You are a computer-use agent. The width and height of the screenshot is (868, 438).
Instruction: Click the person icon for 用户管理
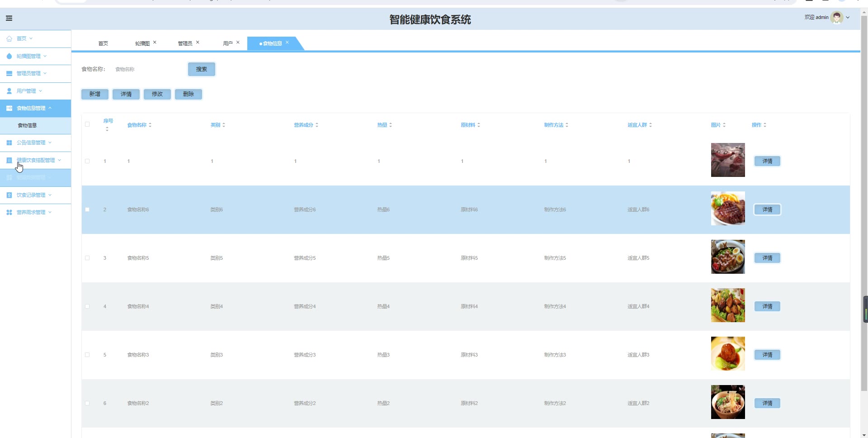click(x=9, y=91)
